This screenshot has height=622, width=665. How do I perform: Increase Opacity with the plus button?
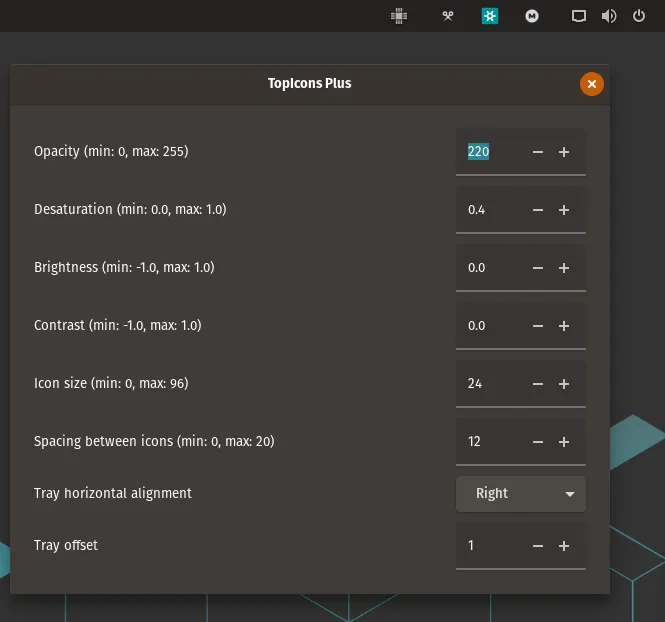tap(564, 152)
